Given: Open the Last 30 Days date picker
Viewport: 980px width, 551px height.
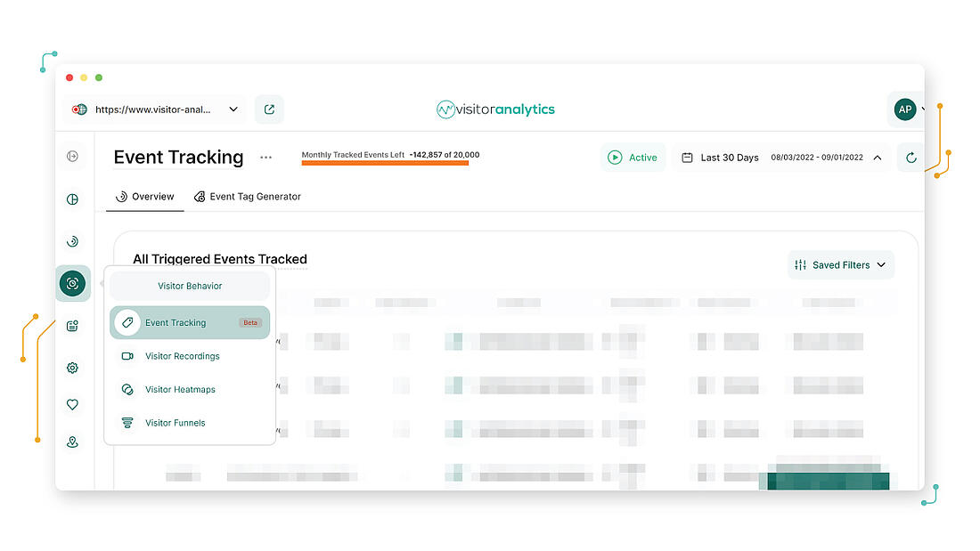Looking at the screenshot, I should 781,158.
